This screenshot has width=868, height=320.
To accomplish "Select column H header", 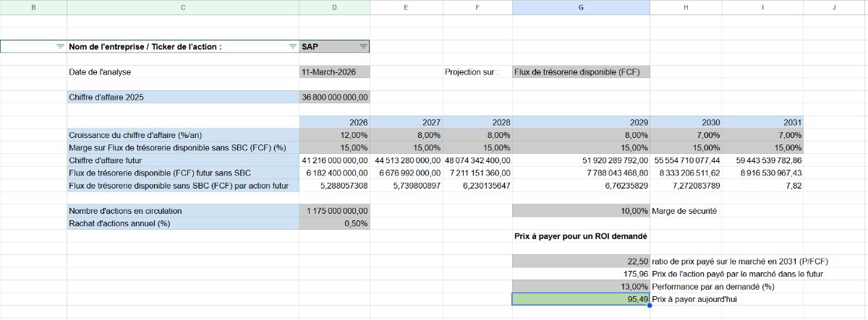I will [686, 7].
